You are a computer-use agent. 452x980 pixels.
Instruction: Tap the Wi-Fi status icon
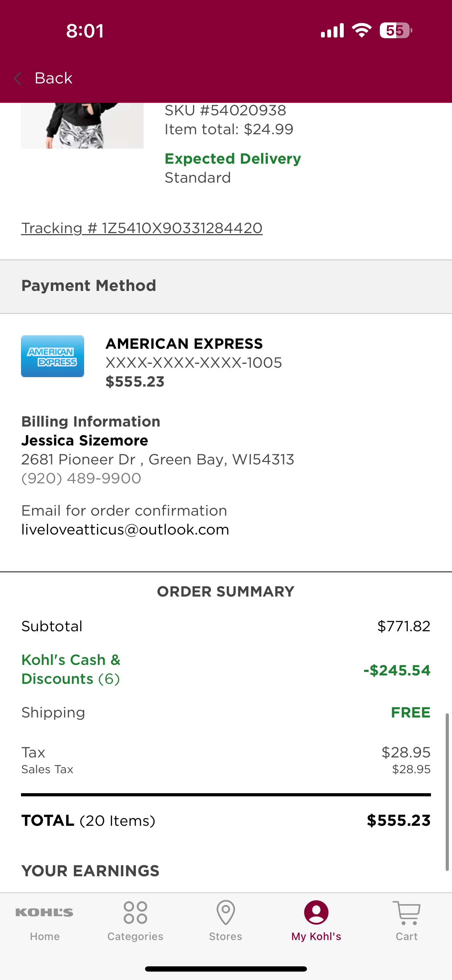coord(362,30)
